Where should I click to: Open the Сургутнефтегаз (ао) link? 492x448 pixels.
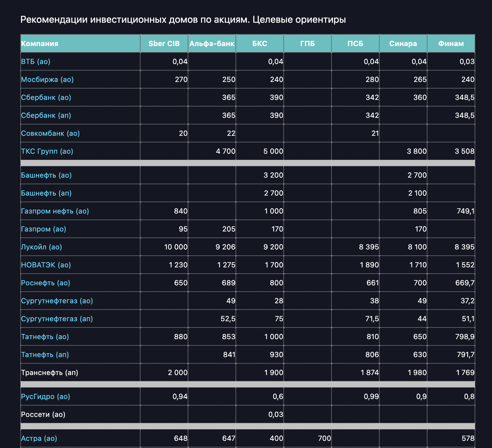tap(57, 301)
